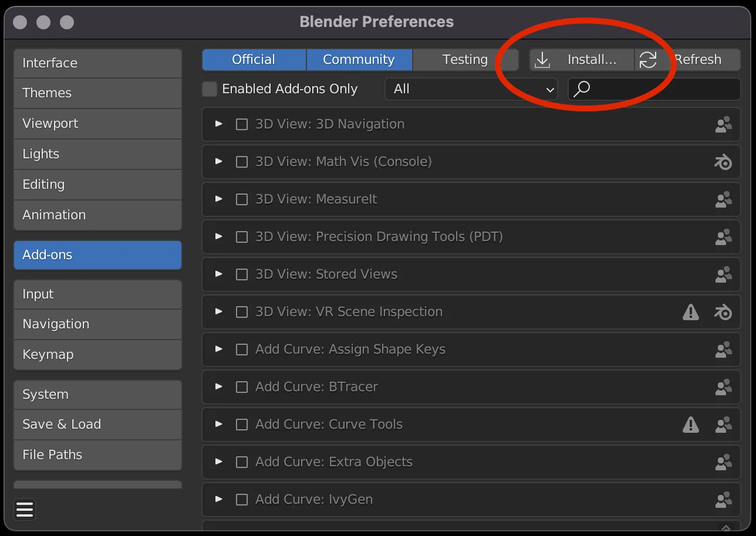
Task: Enable the Assign Shape Keys checkbox
Action: coord(242,350)
